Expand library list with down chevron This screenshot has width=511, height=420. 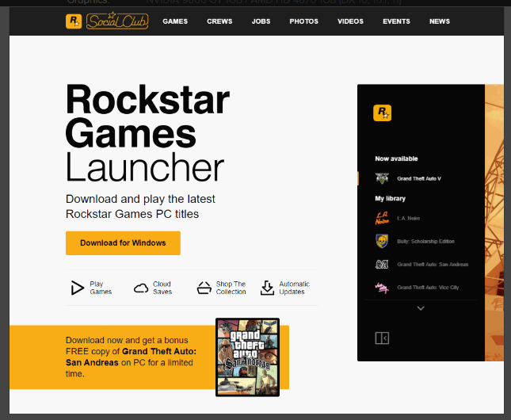click(421, 308)
